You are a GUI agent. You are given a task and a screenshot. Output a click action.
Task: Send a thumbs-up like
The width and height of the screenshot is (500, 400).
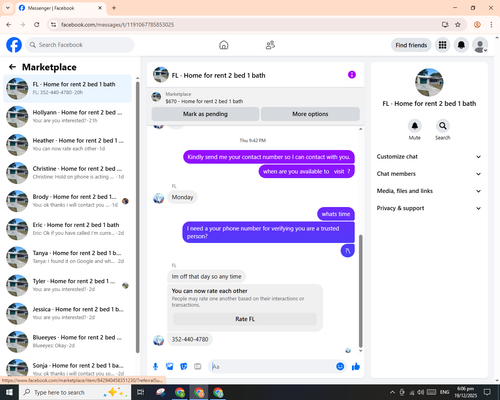tap(356, 367)
